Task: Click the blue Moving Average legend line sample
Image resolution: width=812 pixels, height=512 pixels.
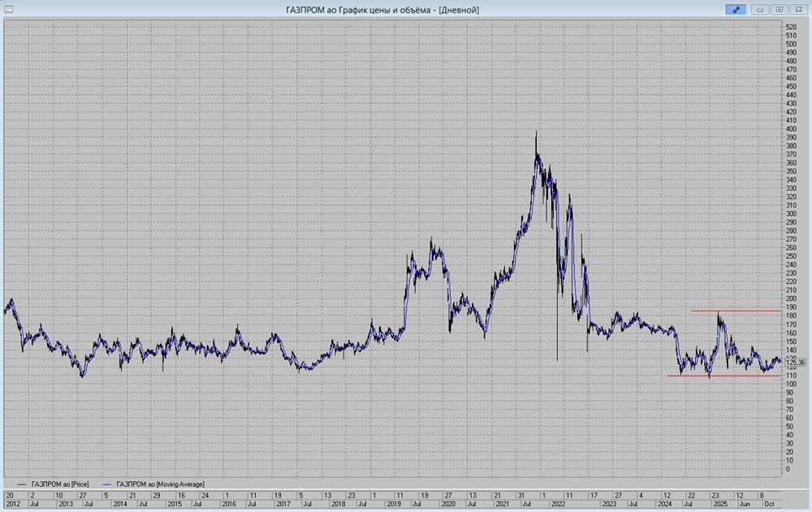Action: 108,484
